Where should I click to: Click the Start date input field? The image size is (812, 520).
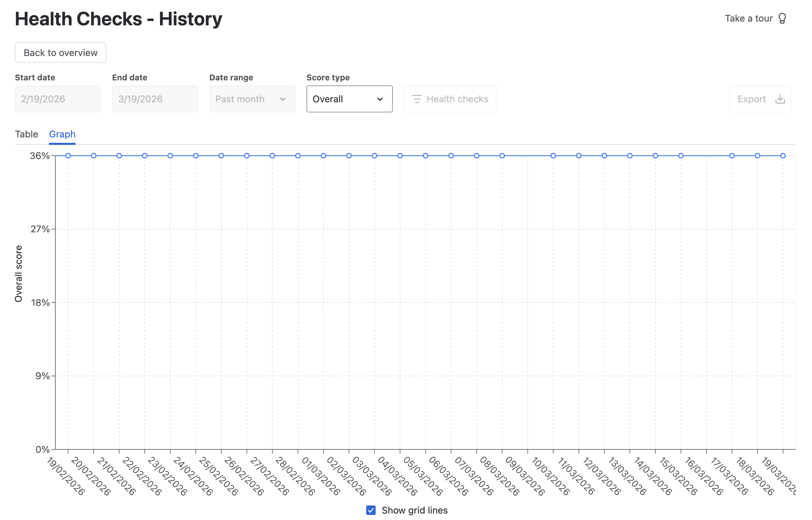point(58,99)
